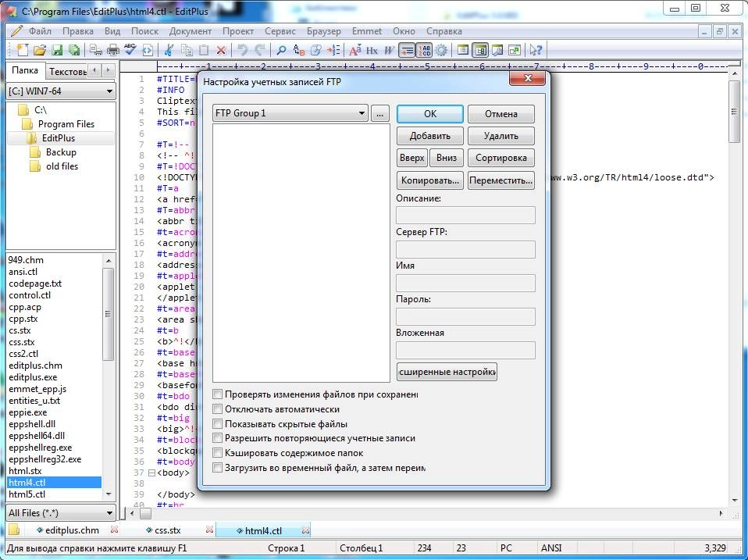Click the Undo arrow icon
The height and width of the screenshot is (560, 748).
[x=242, y=50]
